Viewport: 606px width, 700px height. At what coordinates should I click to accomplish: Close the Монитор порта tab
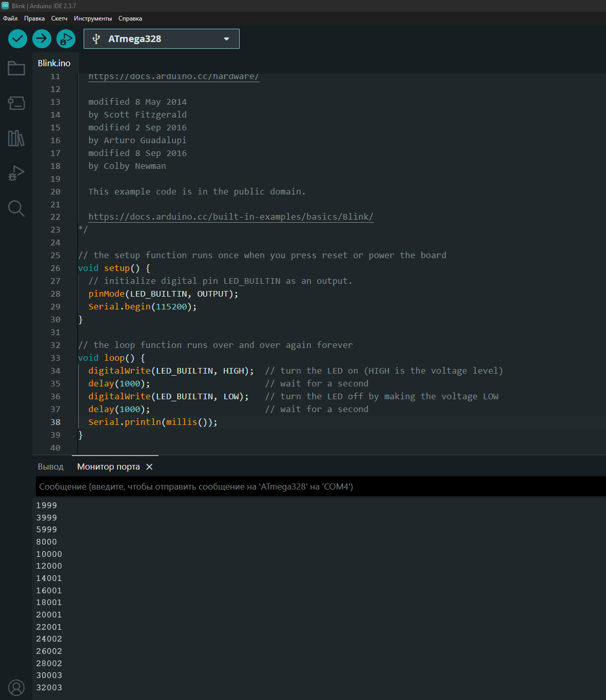(x=149, y=466)
